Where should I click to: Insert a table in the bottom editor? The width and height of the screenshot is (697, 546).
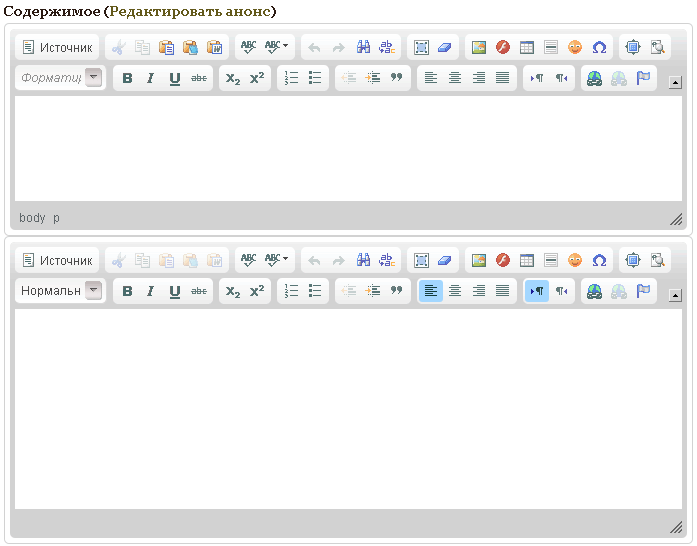(x=527, y=260)
